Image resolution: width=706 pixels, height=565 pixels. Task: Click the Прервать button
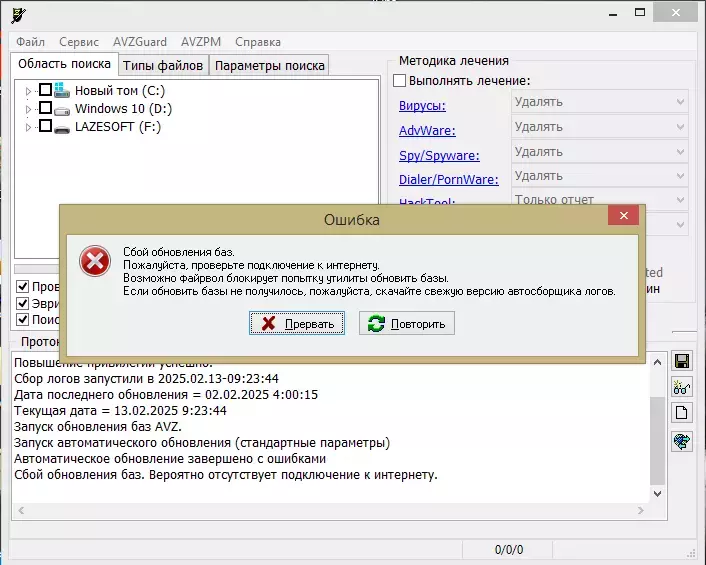tap(297, 323)
